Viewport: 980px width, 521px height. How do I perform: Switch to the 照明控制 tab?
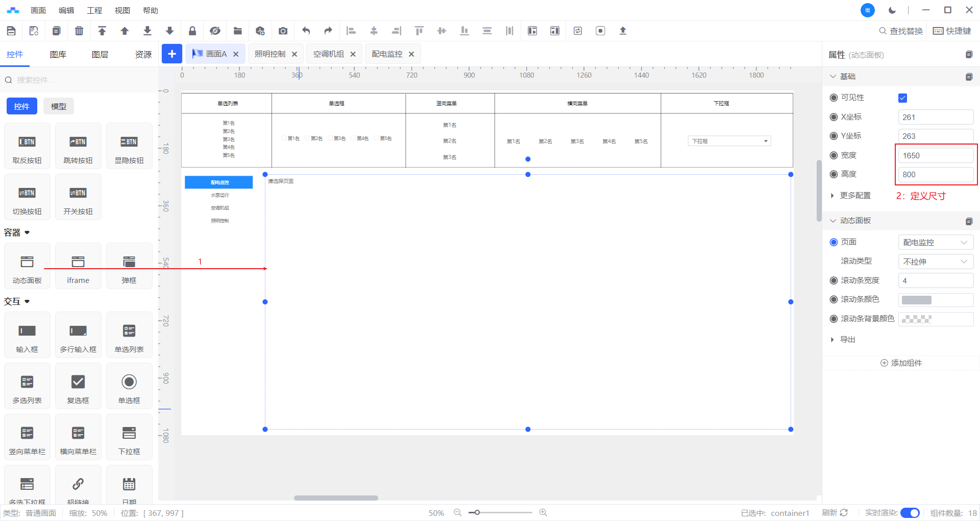[x=270, y=54]
